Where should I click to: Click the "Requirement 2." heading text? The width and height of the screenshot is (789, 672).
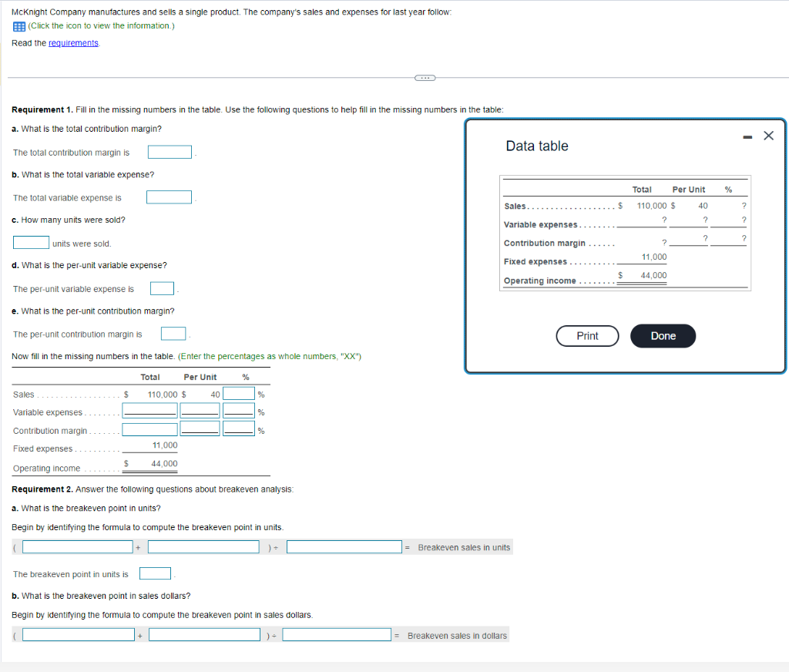pos(42,489)
